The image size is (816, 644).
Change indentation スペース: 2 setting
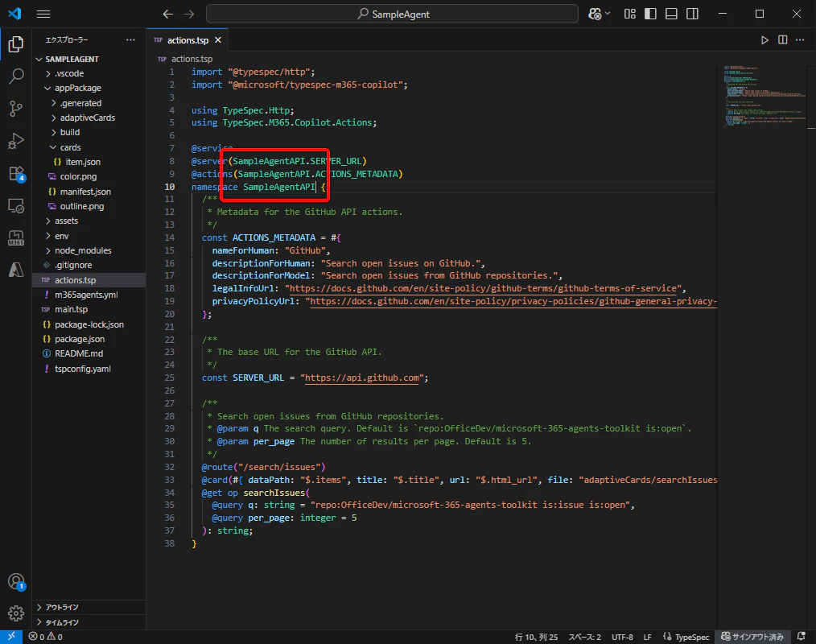point(584,637)
